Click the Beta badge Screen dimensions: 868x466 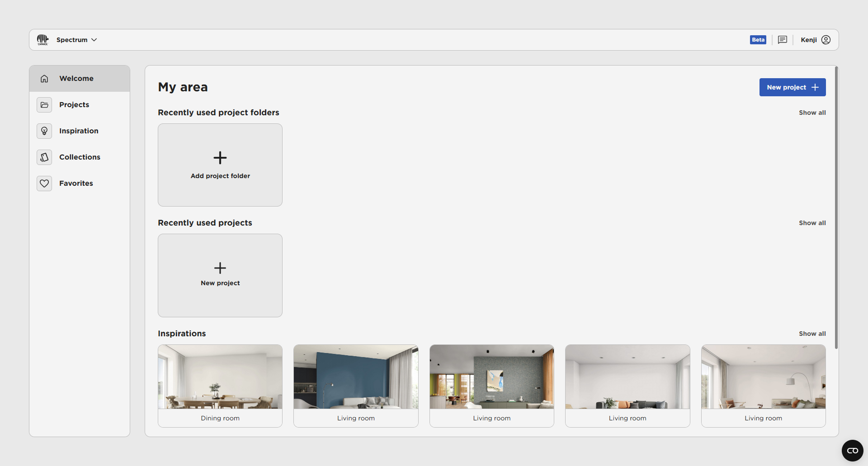[x=758, y=40]
